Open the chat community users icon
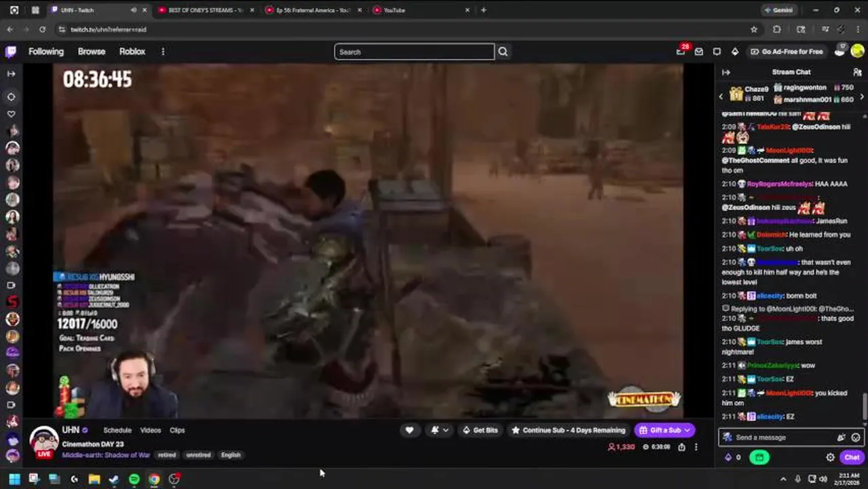The width and height of the screenshot is (868, 489). (857, 72)
